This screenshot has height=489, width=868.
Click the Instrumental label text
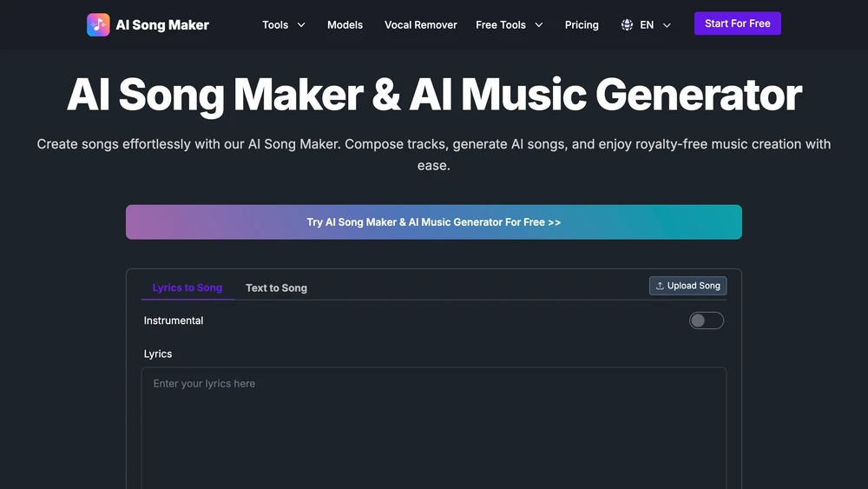[x=174, y=320]
